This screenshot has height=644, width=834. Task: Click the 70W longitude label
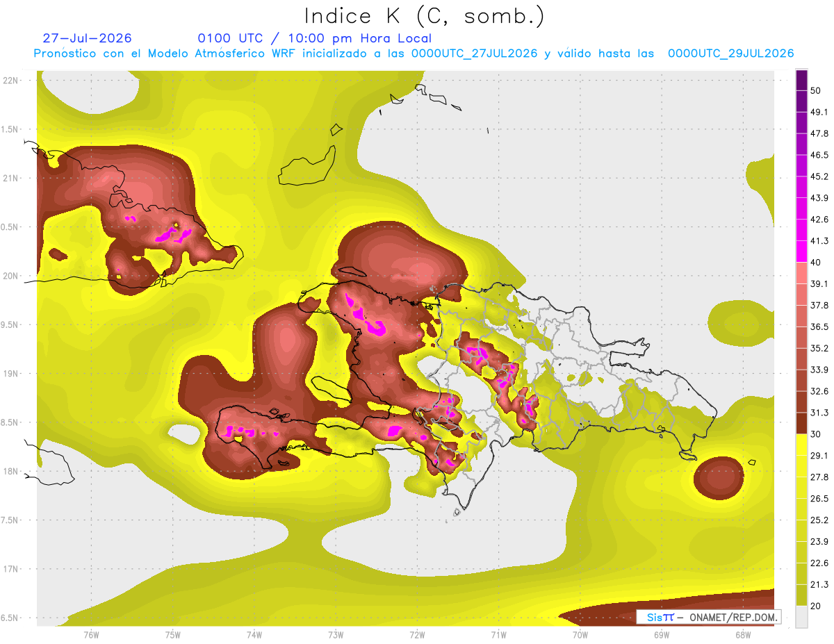coord(580,634)
